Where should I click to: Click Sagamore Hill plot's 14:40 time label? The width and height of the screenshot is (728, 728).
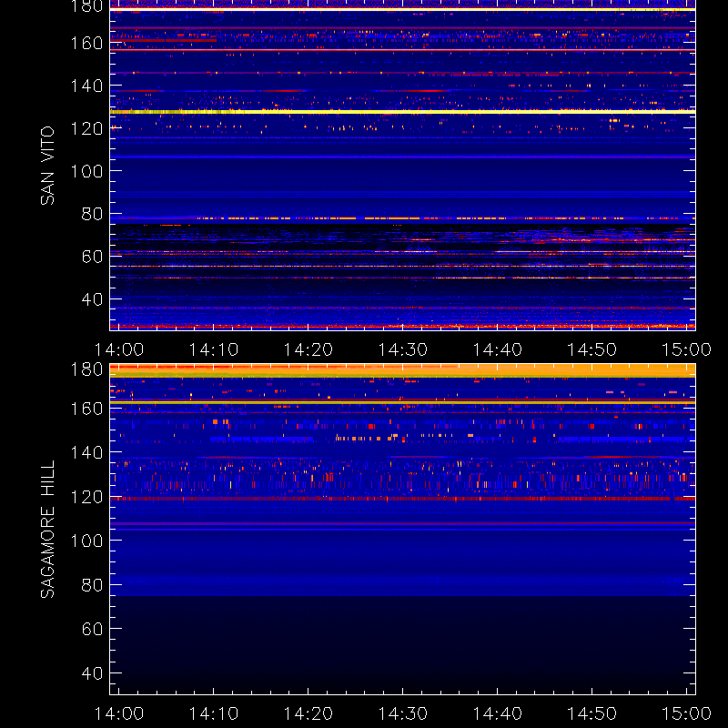tap(498, 713)
